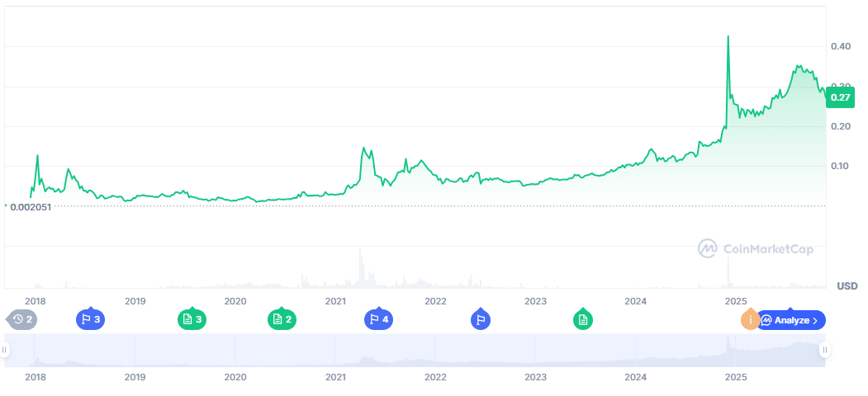Click the orange info marker

click(750, 319)
